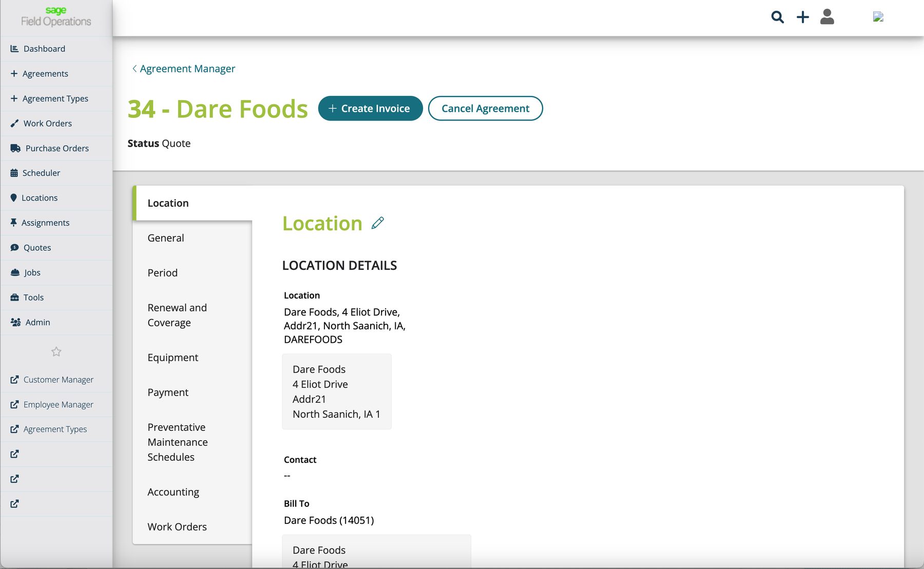Click the Purchase Orders truck icon

pos(15,148)
